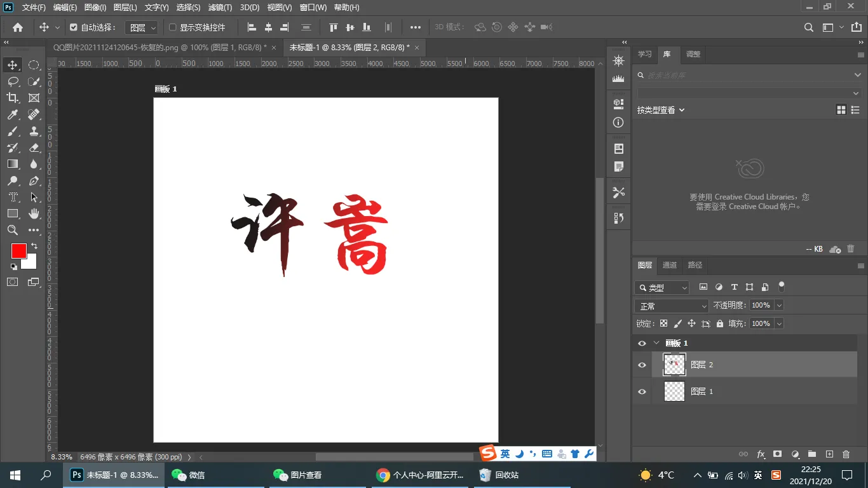Select the Eraser tool
Viewport: 868px width, 488px height.
pos(34,147)
